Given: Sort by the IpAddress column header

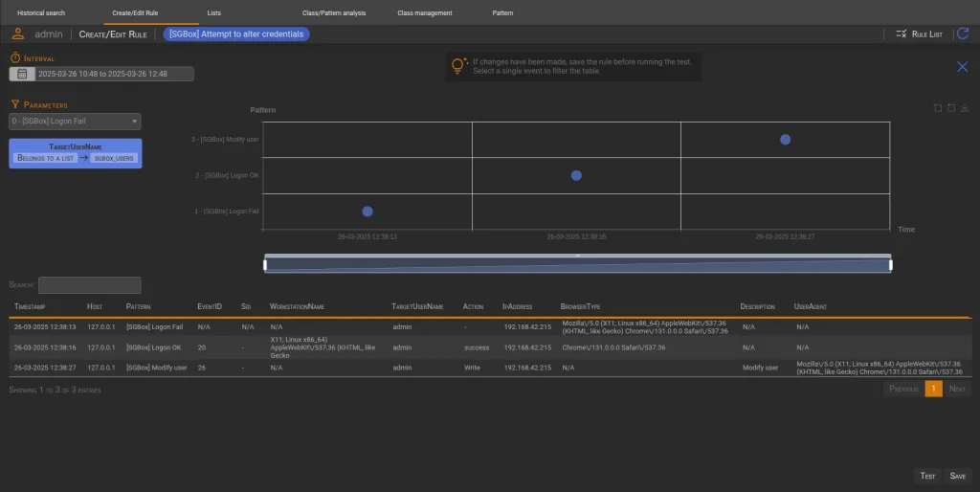Looking at the screenshot, I should tap(518, 306).
